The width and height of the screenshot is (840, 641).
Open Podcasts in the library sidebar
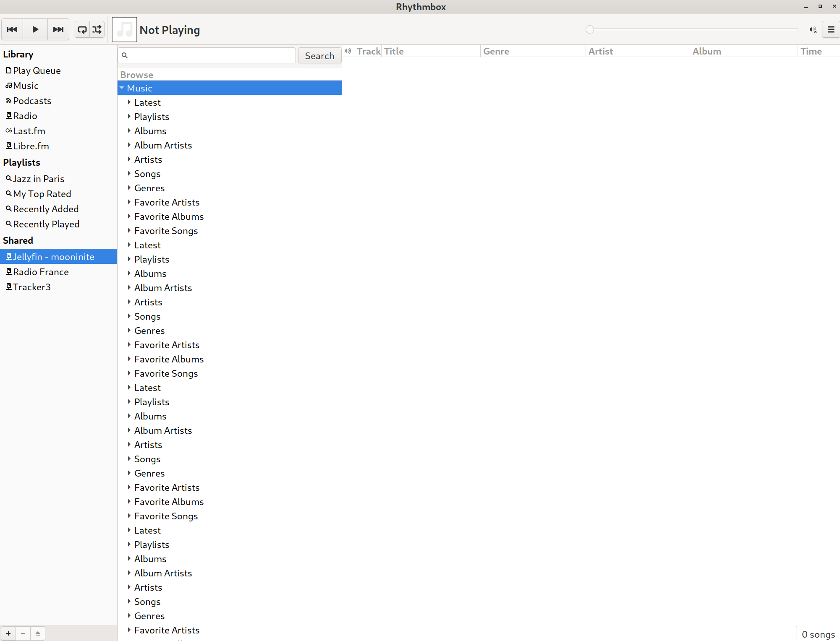(x=32, y=101)
